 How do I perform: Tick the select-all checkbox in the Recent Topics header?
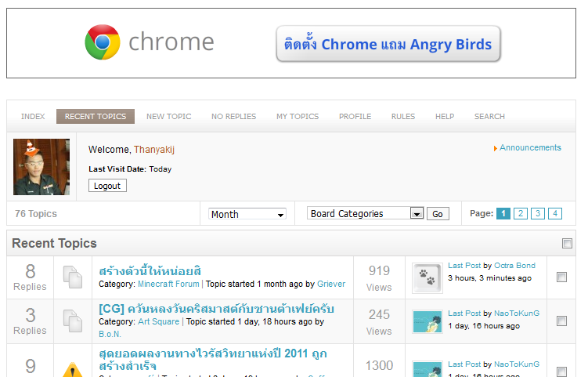[567, 243]
